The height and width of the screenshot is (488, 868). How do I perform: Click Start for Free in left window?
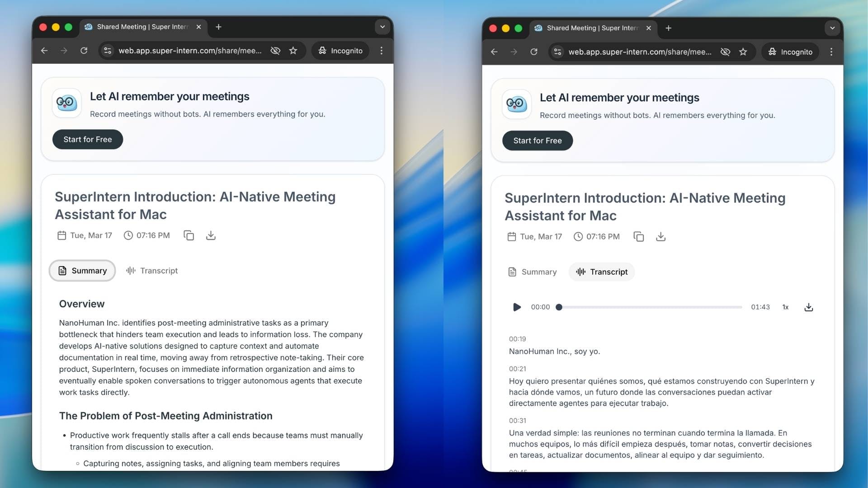point(88,140)
